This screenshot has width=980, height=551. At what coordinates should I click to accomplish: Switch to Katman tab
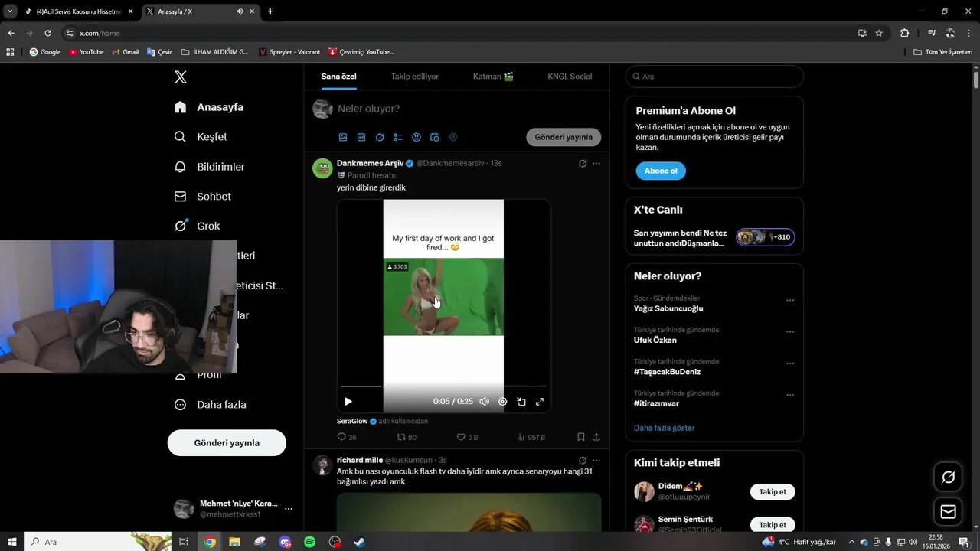pos(493,77)
